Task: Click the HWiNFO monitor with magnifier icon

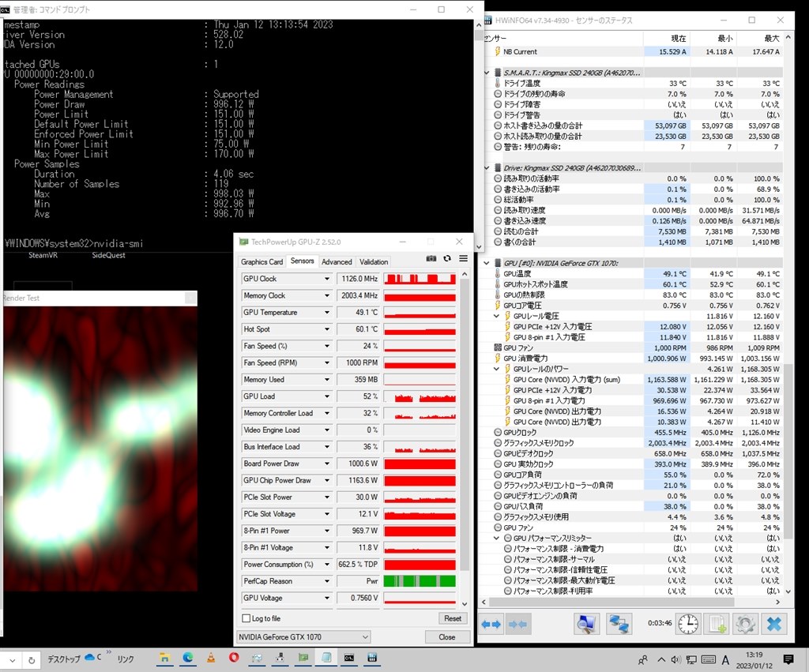Action: pos(587,625)
